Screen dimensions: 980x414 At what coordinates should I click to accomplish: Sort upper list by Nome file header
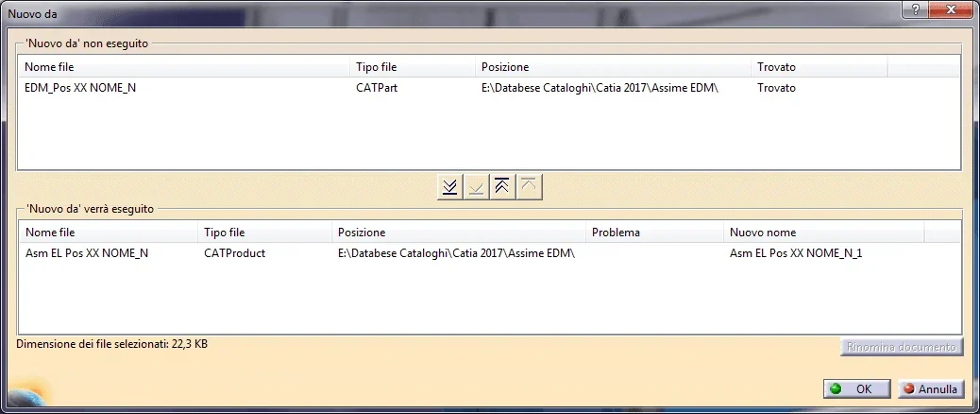pyautogui.click(x=183, y=67)
